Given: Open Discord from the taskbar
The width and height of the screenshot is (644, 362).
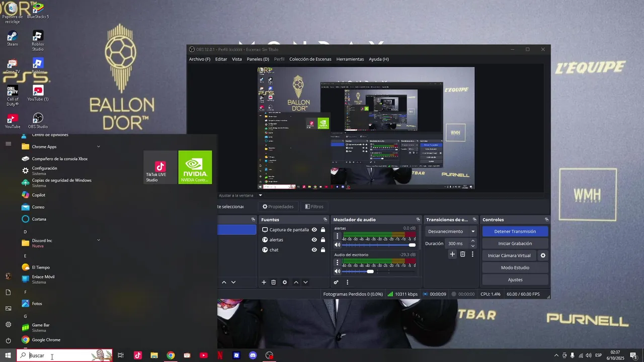Looking at the screenshot, I should (253, 355).
